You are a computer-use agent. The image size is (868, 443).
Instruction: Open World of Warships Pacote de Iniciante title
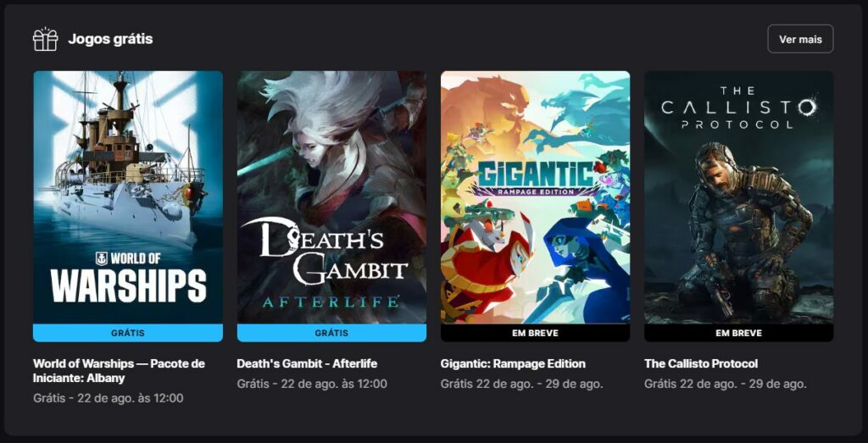pos(119,371)
